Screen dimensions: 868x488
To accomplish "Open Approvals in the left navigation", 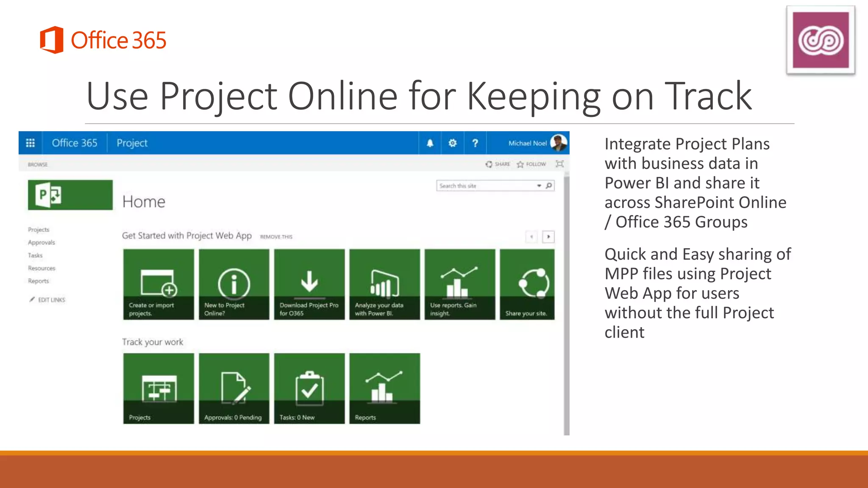I will tap(42, 242).
